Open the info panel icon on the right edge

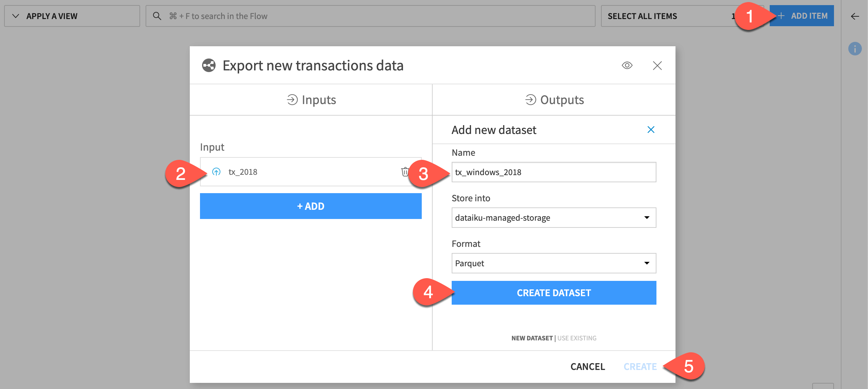[x=855, y=49]
